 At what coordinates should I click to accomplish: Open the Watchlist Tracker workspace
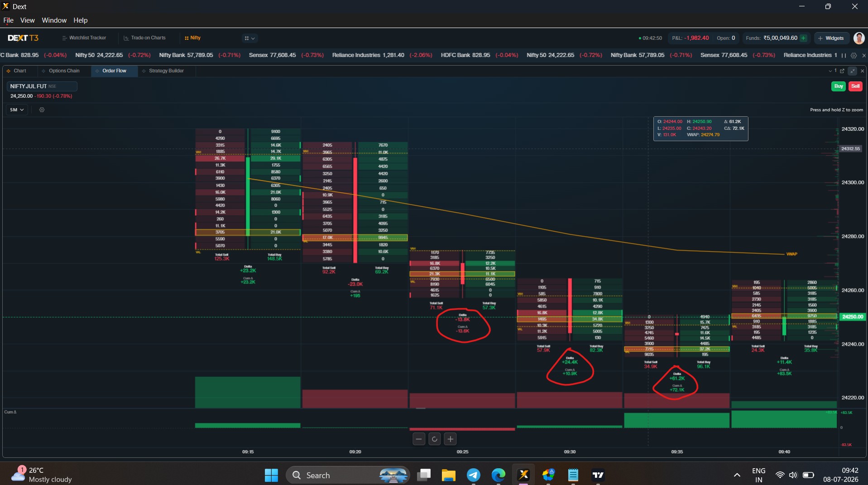click(x=84, y=38)
